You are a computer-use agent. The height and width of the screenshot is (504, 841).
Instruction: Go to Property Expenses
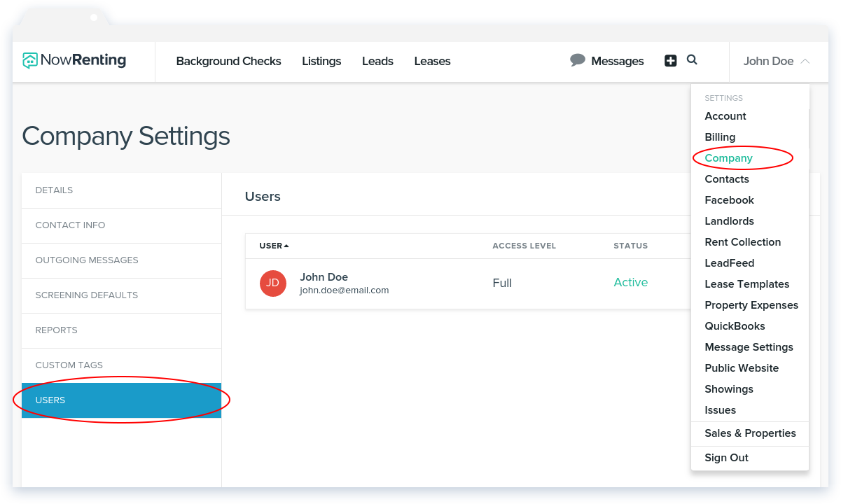tap(751, 305)
